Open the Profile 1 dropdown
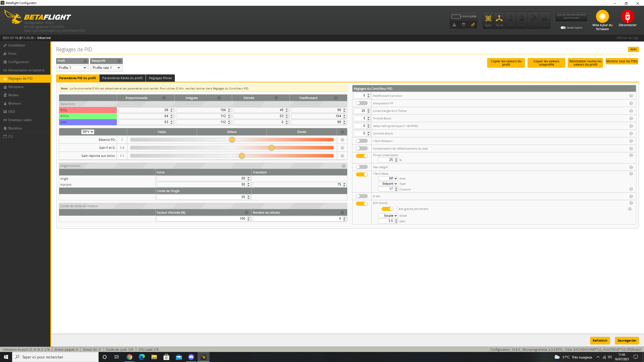The width and height of the screenshot is (644, 362). point(72,68)
